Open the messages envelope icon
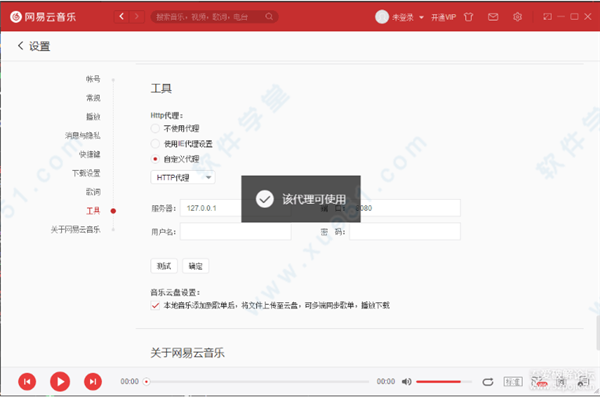The height and width of the screenshot is (397, 600). (493, 17)
